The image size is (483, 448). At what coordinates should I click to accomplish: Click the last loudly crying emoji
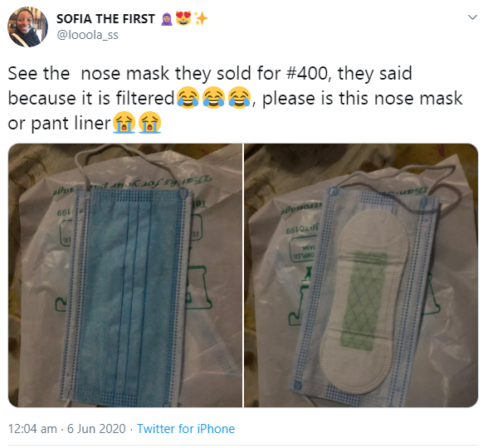[149, 123]
